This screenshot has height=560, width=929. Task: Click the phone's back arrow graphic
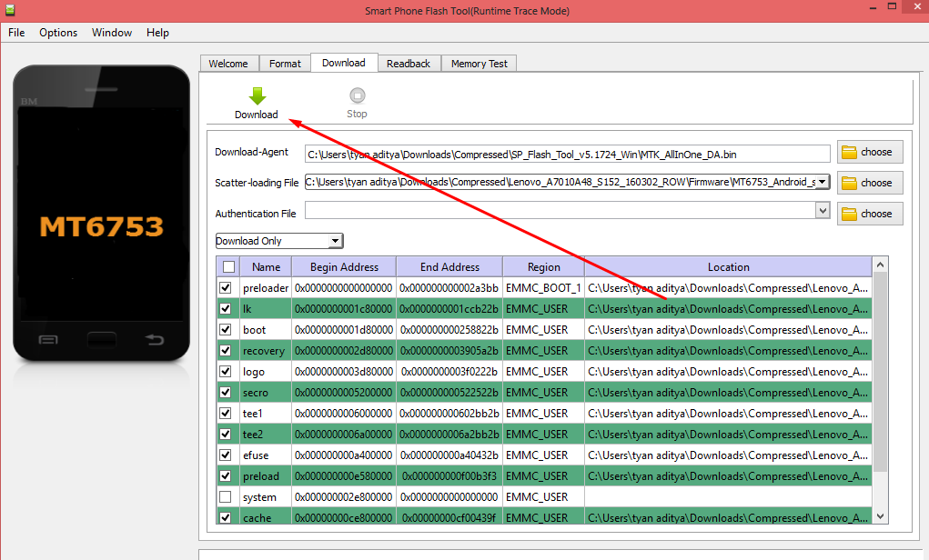155,340
